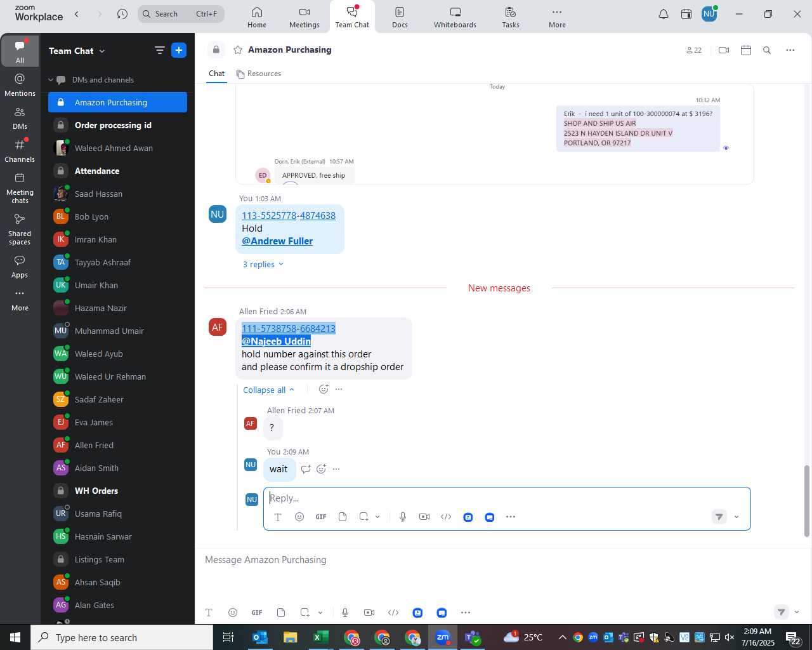Open screenshot dropdown in reply toolbar
Image resolution: width=812 pixels, height=650 pixels.
click(377, 517)
